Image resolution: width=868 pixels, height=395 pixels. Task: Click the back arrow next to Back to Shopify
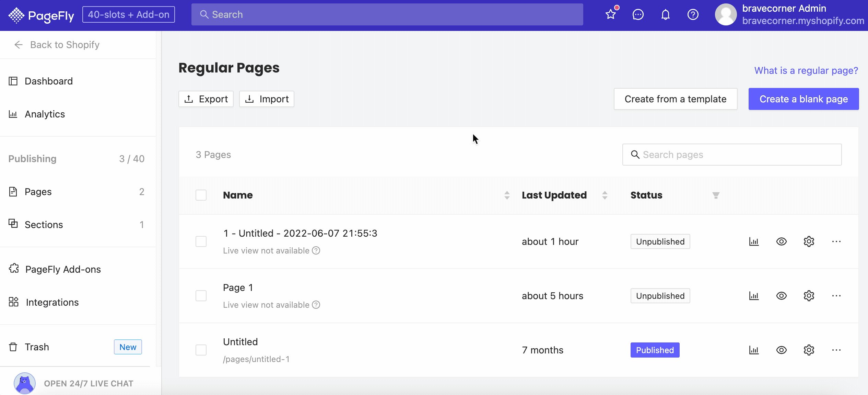pyautogui.click(x=19, y=45)
